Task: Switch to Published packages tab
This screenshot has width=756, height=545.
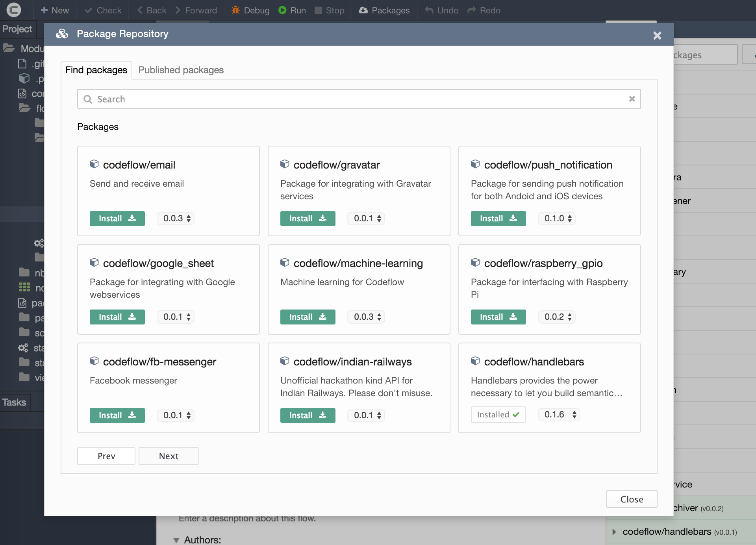Action: pos(181,70)
